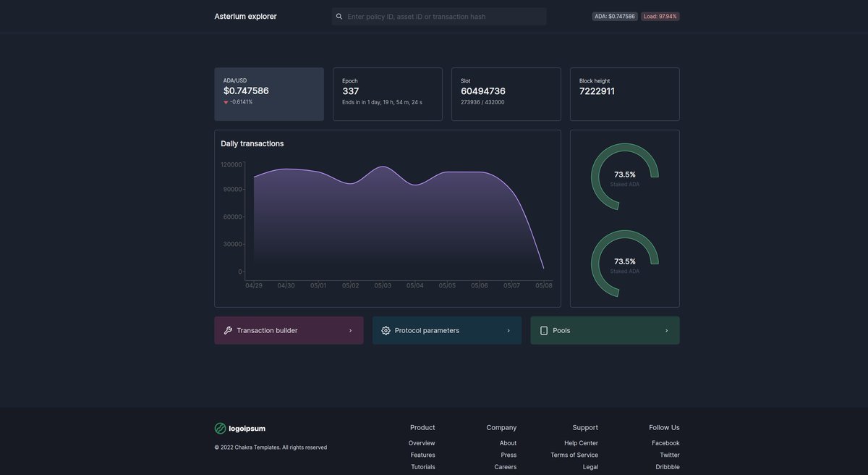Image resolution: width=868 pixels, height=475 pixels.
Task: Click the tablet icon on Pools card
Action: point(544,330)
